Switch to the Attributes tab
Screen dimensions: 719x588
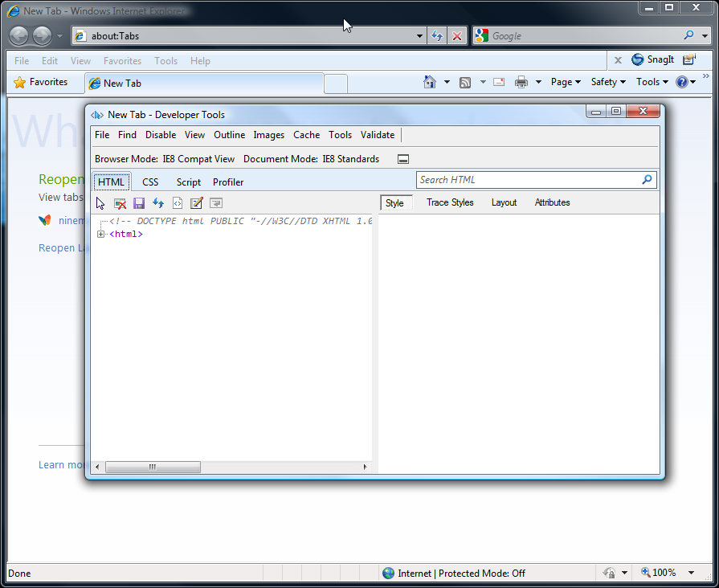tap(552, 202)
